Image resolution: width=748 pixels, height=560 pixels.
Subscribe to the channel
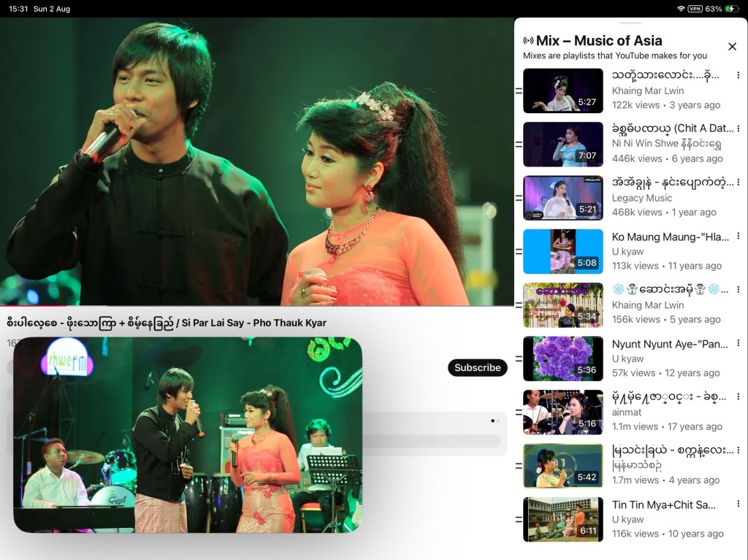(477, 368)
